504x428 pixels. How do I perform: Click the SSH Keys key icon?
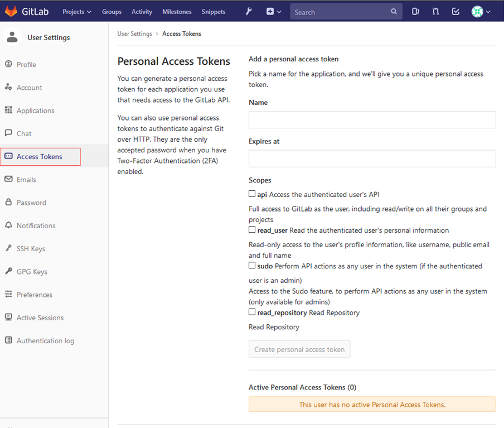click(9, 248)
